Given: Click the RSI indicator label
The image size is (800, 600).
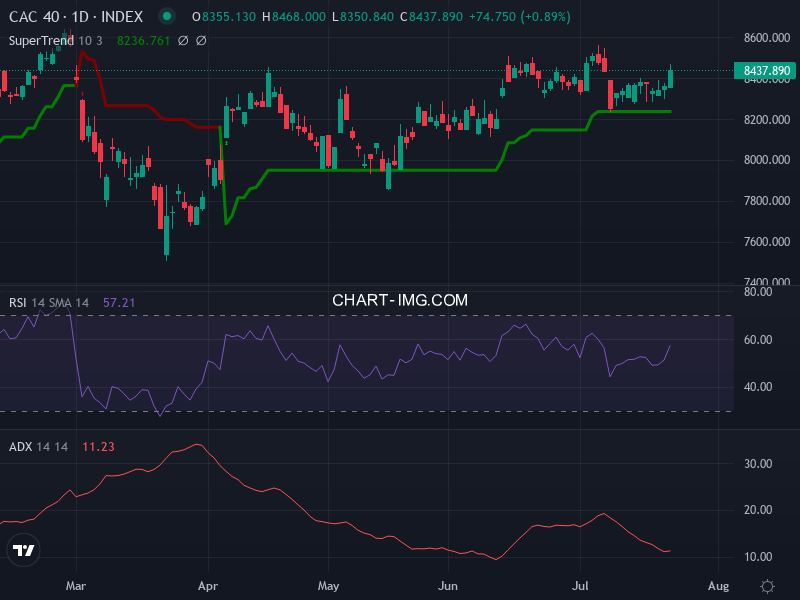Looking at the screenshot, I should pyautogui.click(x=17, y=303).
